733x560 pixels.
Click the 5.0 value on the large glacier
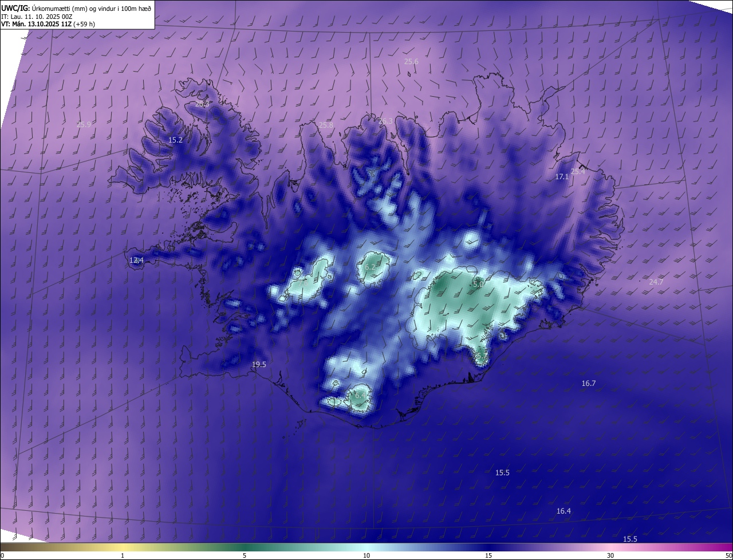[x=478, y=283]
